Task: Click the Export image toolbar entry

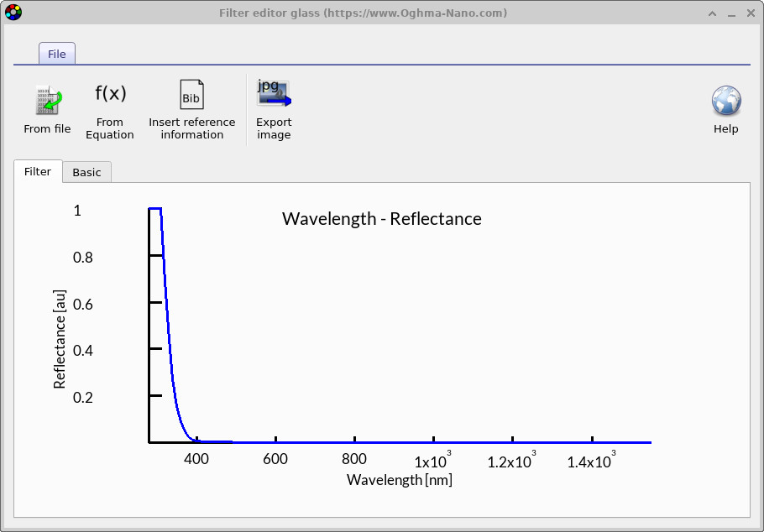Action: 274,128
